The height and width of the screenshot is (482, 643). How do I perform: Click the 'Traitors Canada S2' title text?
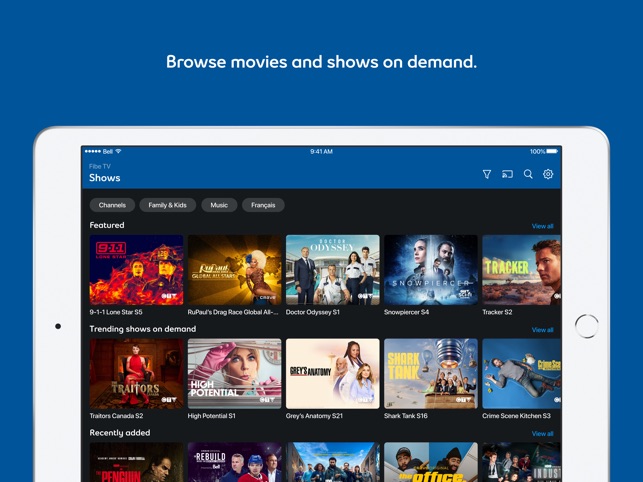pyautogui.click(x=116, y=416)
